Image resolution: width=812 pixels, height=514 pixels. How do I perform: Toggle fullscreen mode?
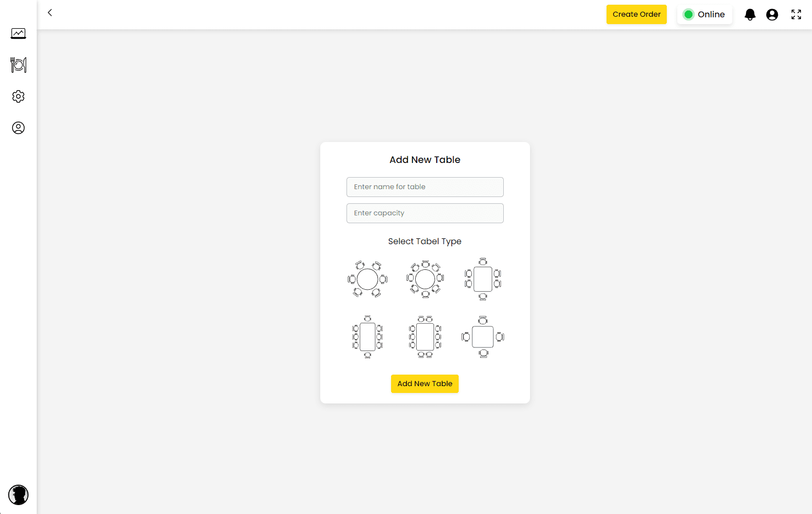(796, 15)
